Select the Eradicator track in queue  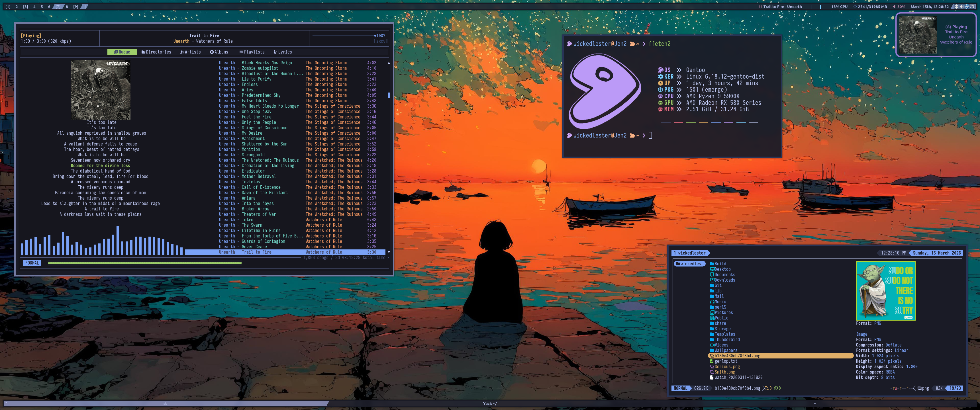pyautogui.click(x=253, y=171)
